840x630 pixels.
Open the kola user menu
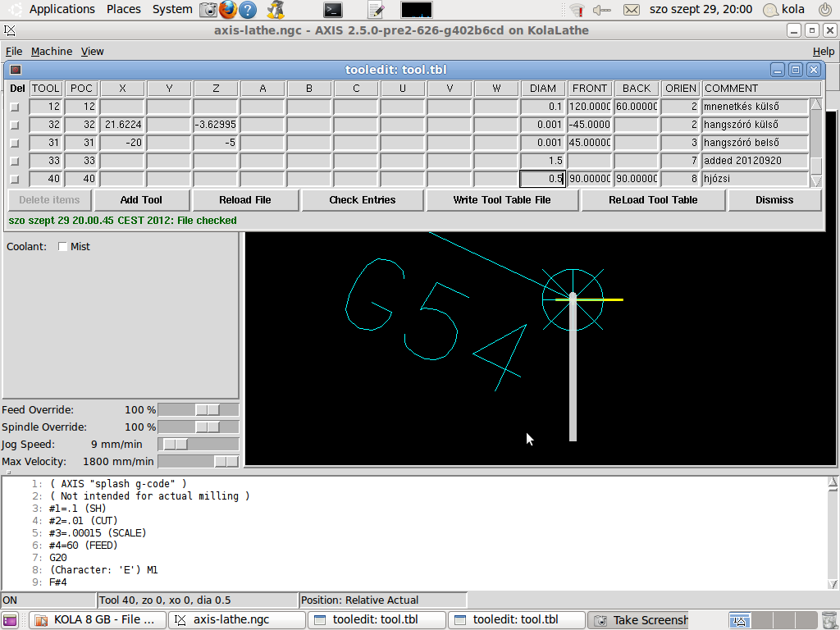click(x=784, y=10)
